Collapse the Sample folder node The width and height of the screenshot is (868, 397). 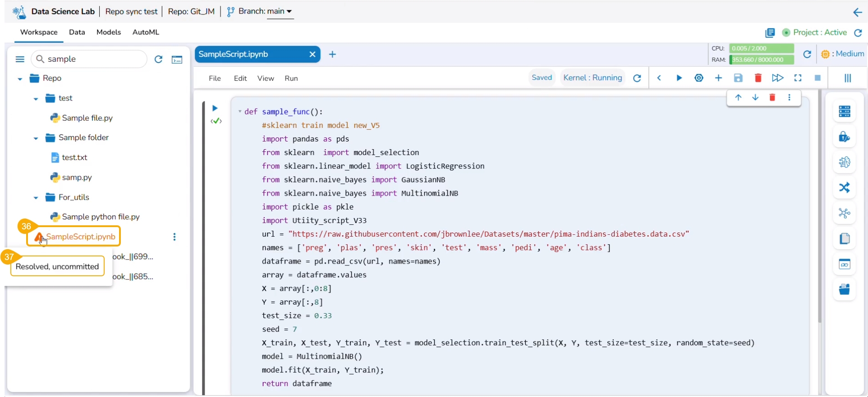(x=36, y=138)
